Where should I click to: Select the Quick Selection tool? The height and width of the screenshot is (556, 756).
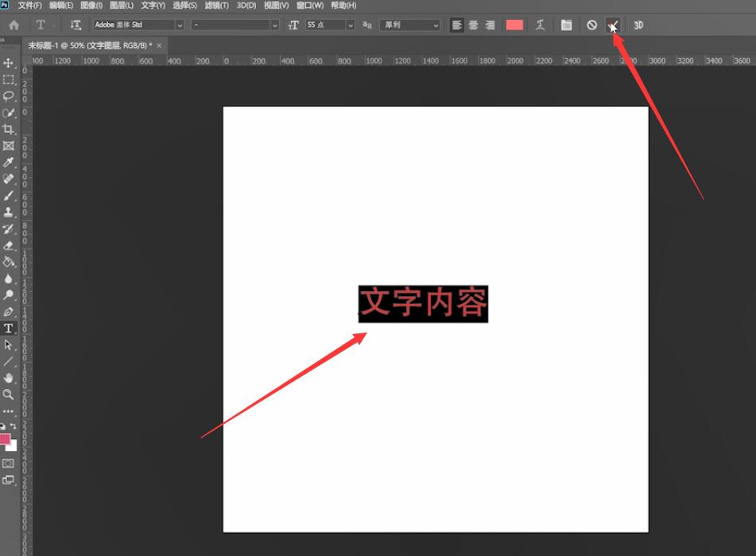[8, 113]
